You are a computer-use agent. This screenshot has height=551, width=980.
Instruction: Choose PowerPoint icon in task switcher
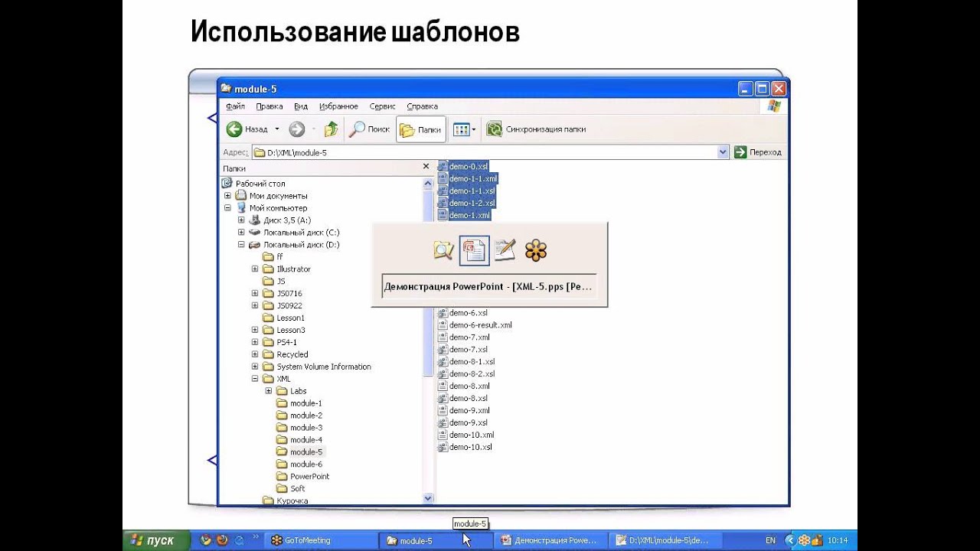(x=474, y=251)
